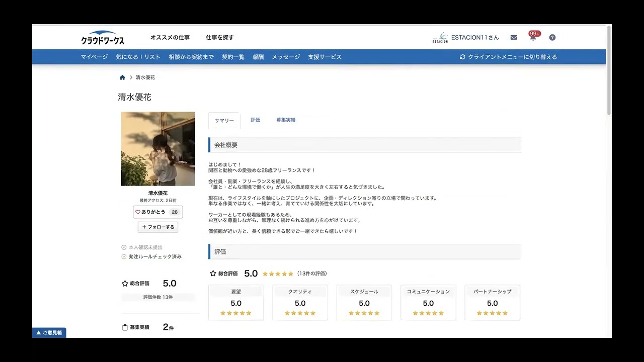644x362 pixels.
Task: Select the サマリー tab
Action: 224,121
